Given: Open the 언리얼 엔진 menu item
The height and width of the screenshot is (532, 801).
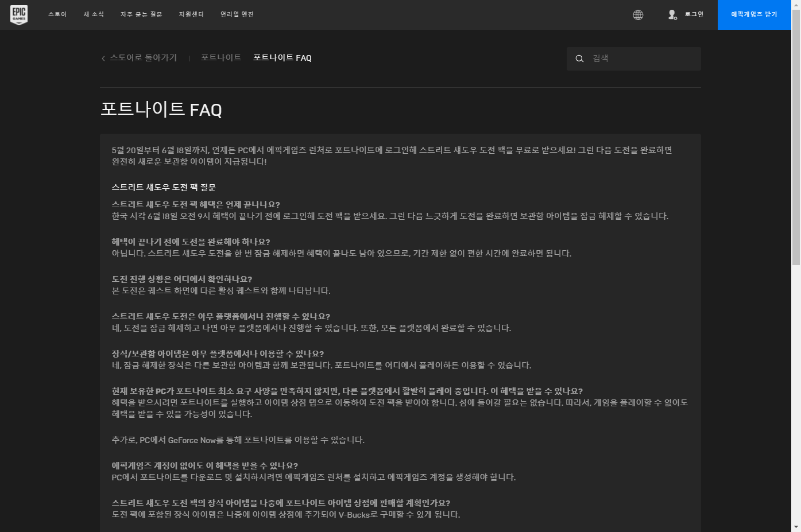Looking at the screenshot, I should [237, 14].
